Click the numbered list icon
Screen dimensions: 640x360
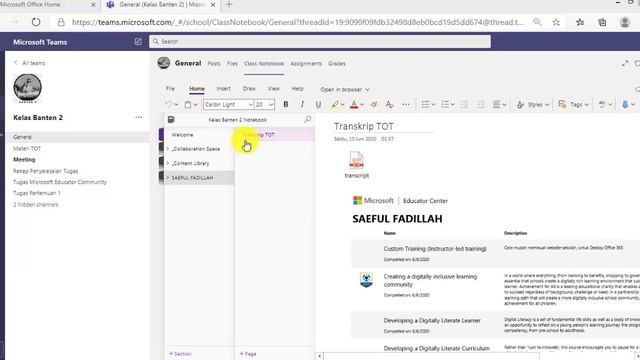point(445,104)
